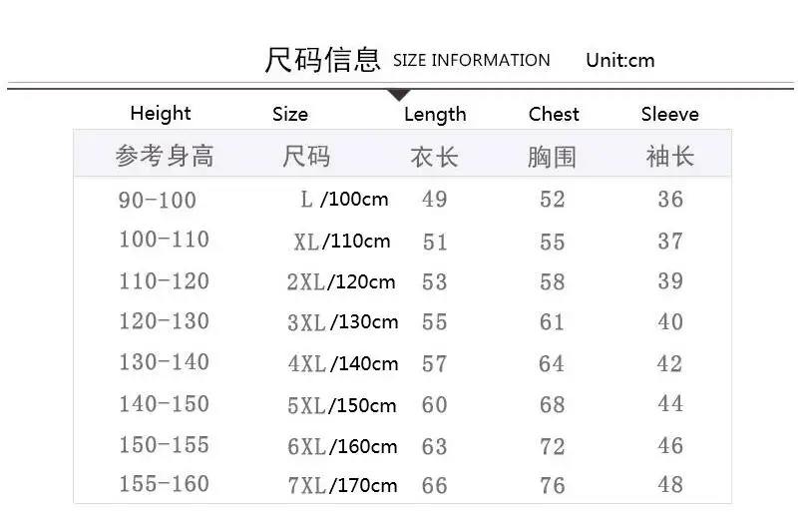The height and width of the screenshot is (512, 812).
Task: Click the SIZE INFORMATION heading
Action: click(471, 60)
